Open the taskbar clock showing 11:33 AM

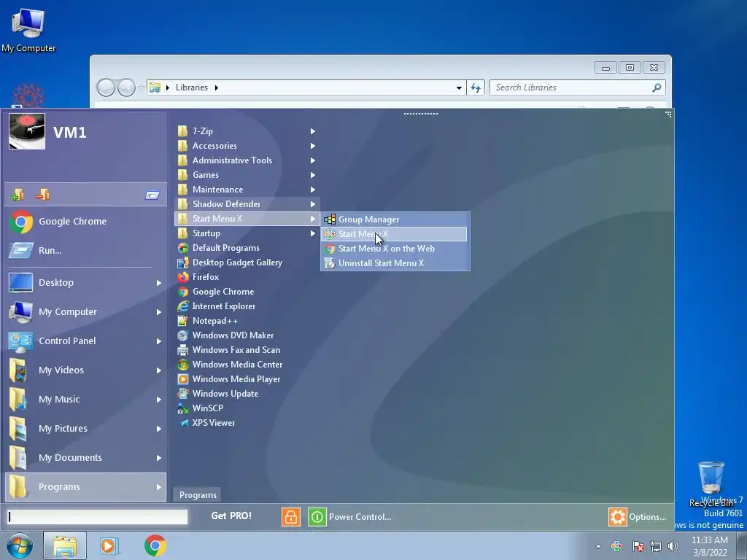point(710,546)
